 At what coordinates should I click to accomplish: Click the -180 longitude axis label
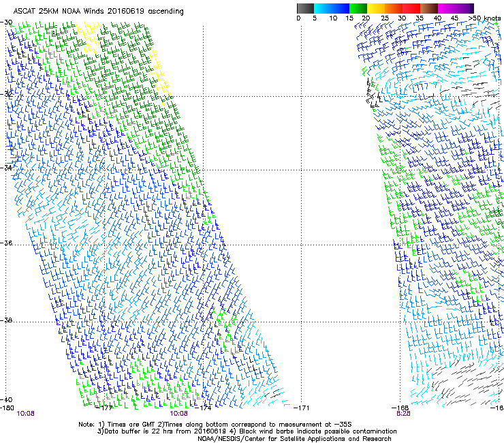(7, 408)
